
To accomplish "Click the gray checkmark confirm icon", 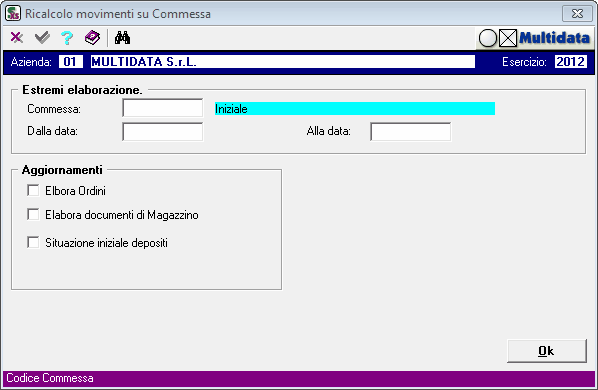I will click(42, 37).
